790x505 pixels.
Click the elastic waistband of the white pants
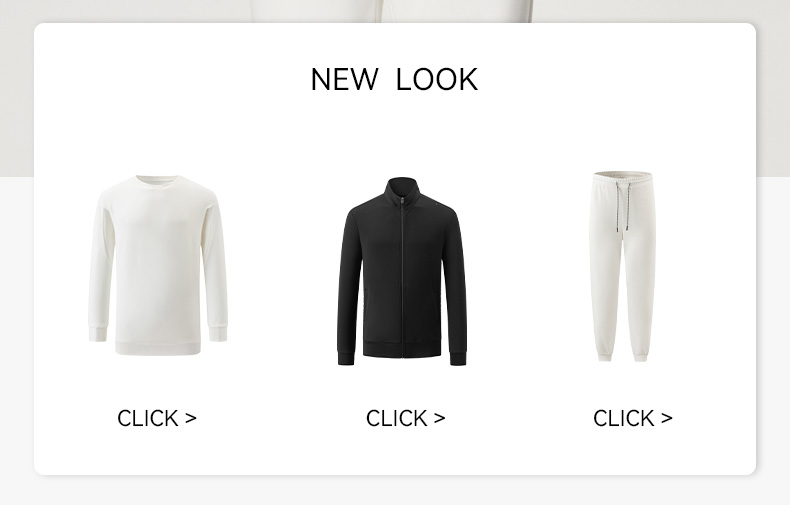623,177
